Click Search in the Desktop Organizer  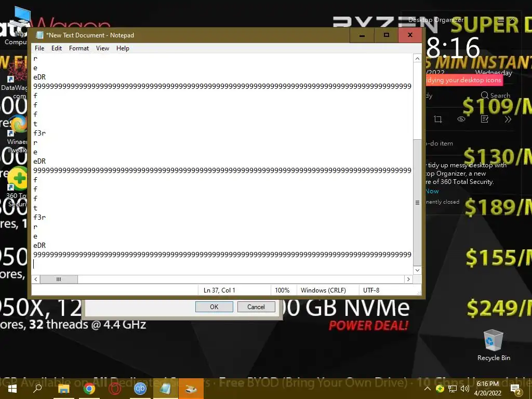495,96
